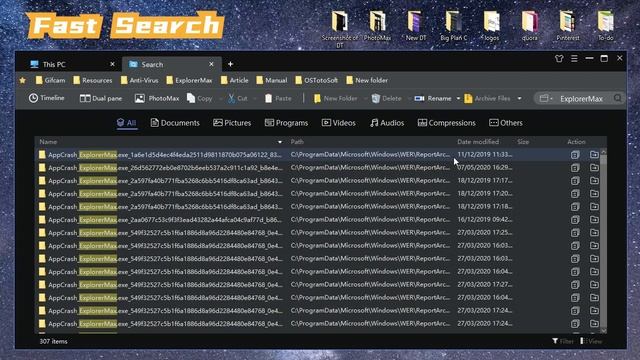The width and height of the screenshot is (640, 360).
Task: Click the Cut toolbar button
Action: click(238, 98)
